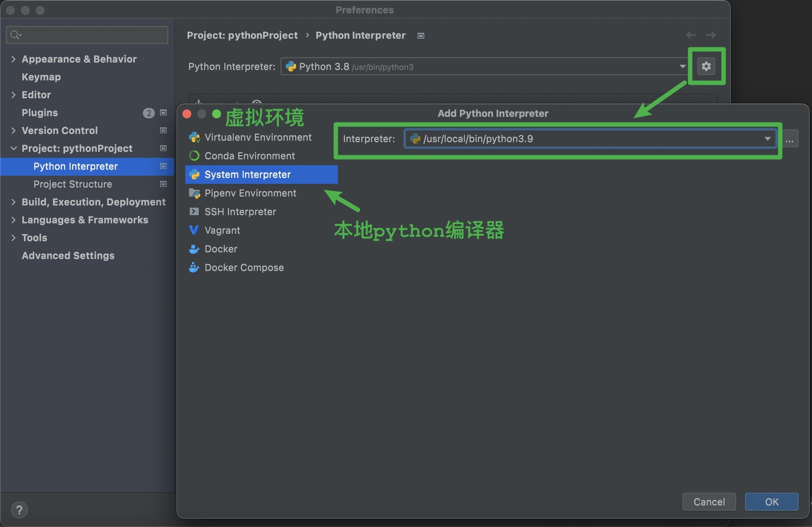Click the Vagrant V icon

coord(194,231)
